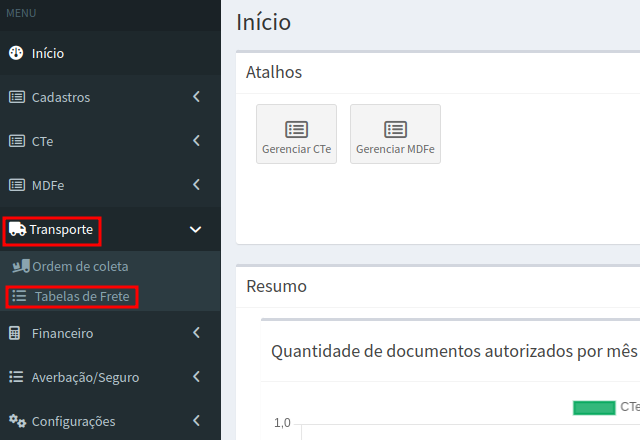Expand the Cadastros menu chevron
The height and width of the screenshot is (440, 640).
point(196,97)
